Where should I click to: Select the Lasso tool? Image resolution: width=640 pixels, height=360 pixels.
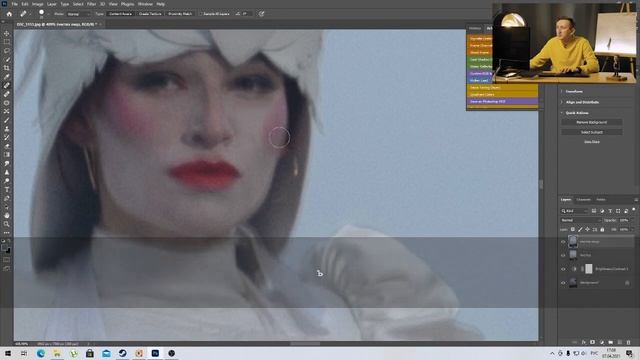(7, 51)
